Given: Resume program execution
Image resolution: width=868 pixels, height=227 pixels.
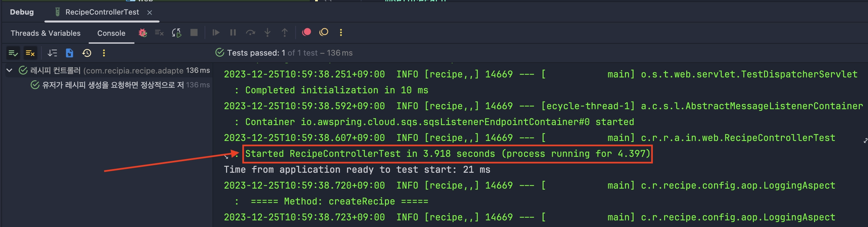Looking at the screenshot, I should [216, 33].
